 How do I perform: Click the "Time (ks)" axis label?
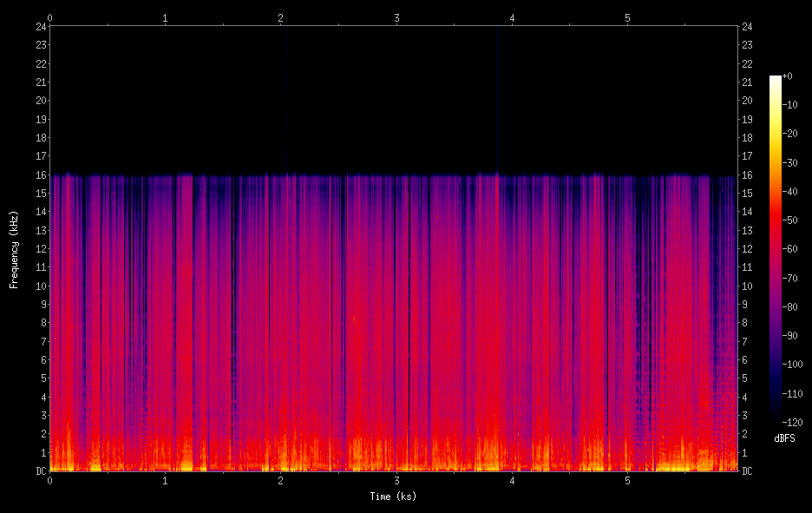click(x=392, y=496)
